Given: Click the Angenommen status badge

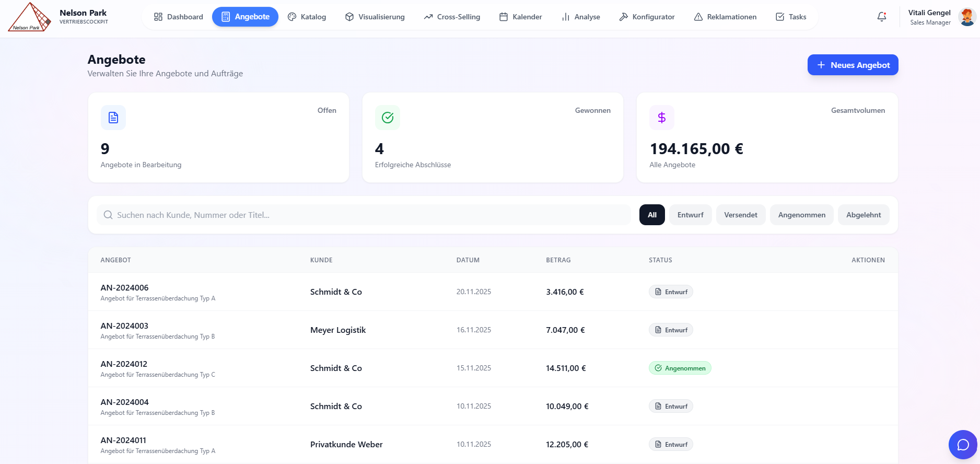Looking at the screenshot, I should click(680, 368).
